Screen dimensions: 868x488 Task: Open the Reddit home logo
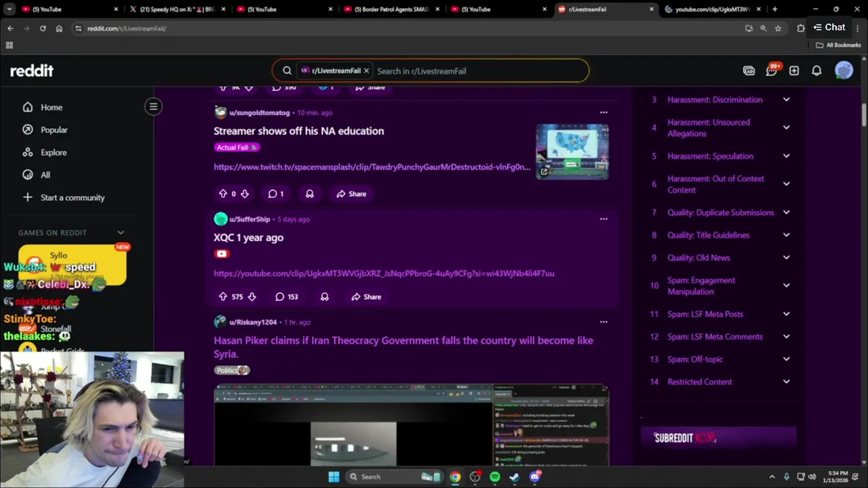[x=32, y=70]
